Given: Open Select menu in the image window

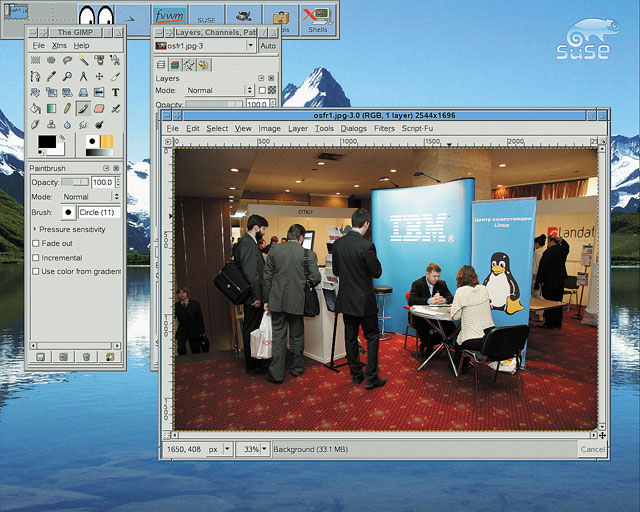Looking at the screenshot, I should 217,129.
